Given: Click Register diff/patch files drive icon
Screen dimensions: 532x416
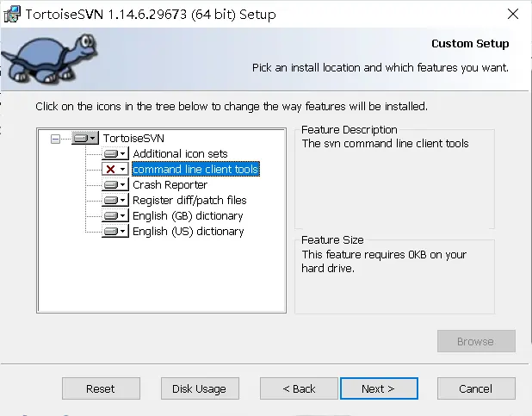Looking at the screenshot, I should tap(115, 200).
